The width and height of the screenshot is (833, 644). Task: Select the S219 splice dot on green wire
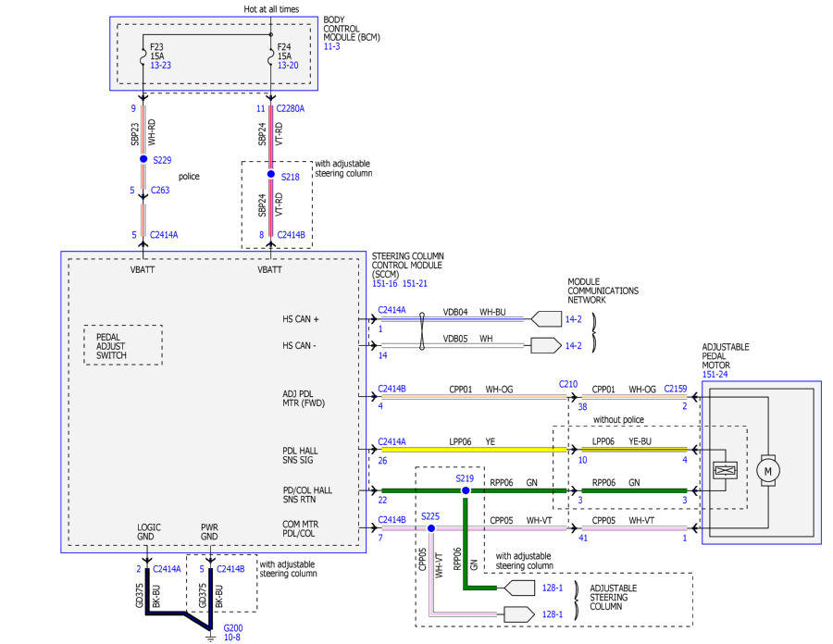coord(466,490)
